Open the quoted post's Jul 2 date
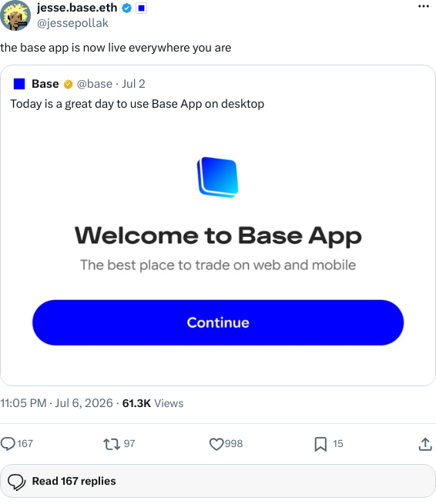This screenshot has width=436, height=504. tap(133, 84)
